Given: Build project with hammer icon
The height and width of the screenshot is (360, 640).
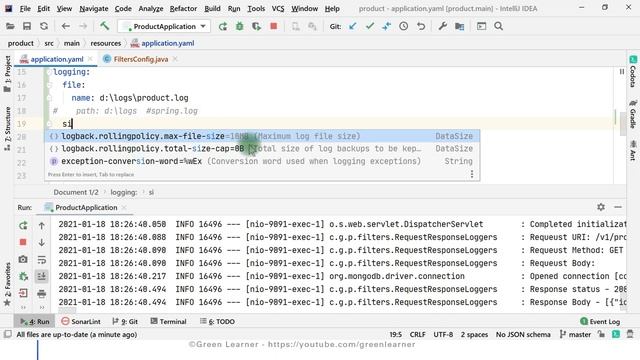Looking at the screenshot, I should tap(104, 26).
